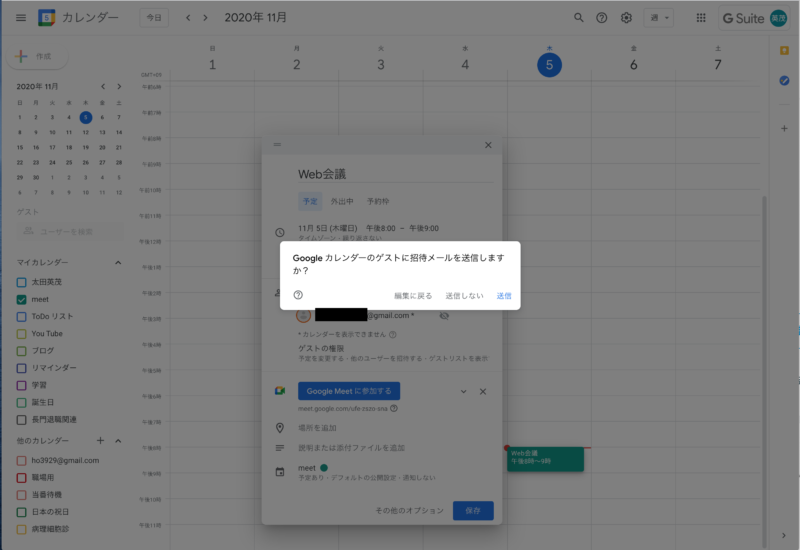
Task: Open the main hamburger menu
Action: pos(21,18)
